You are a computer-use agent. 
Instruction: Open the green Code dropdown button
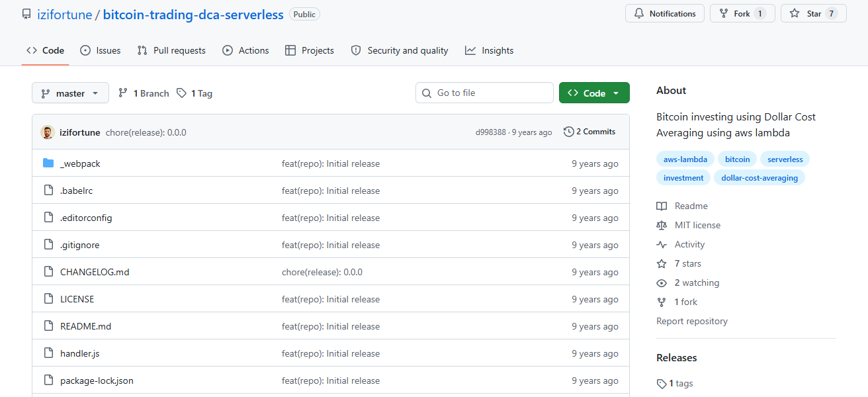point(594,93)
